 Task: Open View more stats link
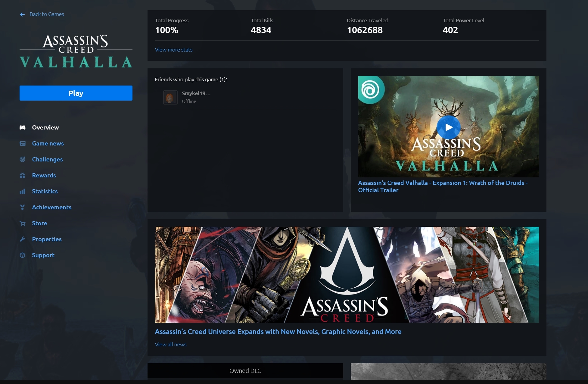pyautogui.click(x=174, y=50)
